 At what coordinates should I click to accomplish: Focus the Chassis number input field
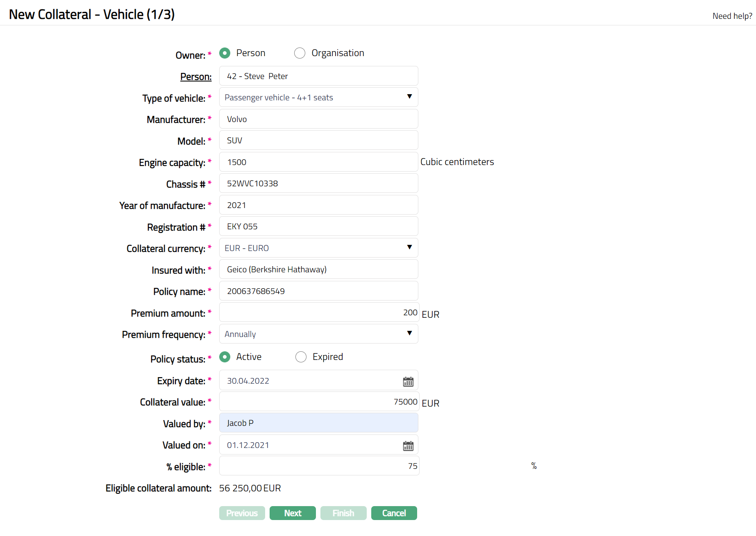[318, 183]
